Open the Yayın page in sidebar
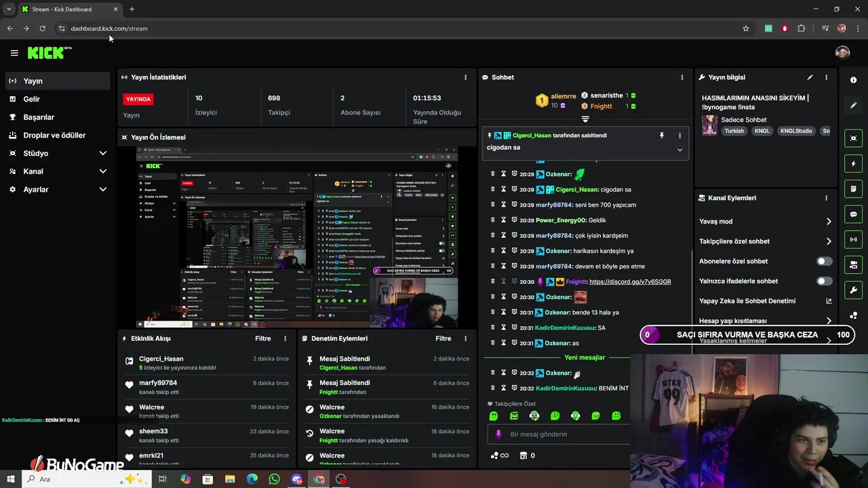Viewport: 868px width, 488px height. coord(58,81)
